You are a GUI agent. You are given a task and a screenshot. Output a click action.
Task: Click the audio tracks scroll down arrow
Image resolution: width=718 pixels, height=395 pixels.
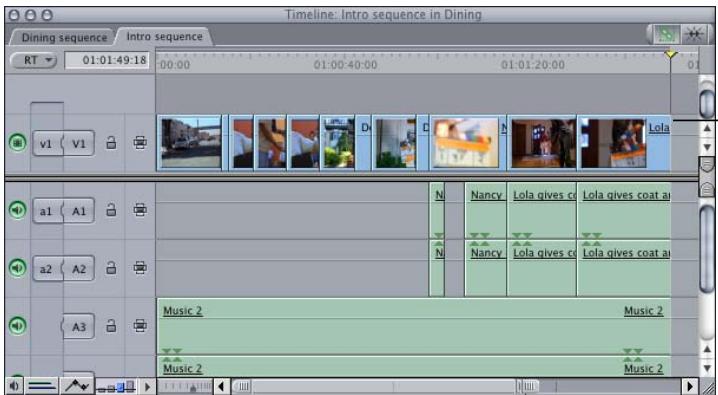pos(707,368)
